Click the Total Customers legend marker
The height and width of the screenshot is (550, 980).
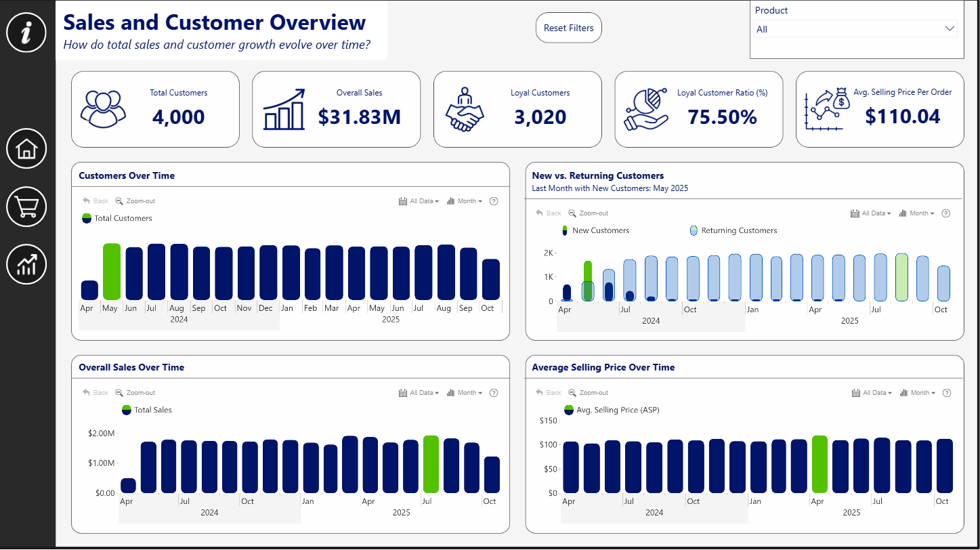tap(87, 218)
